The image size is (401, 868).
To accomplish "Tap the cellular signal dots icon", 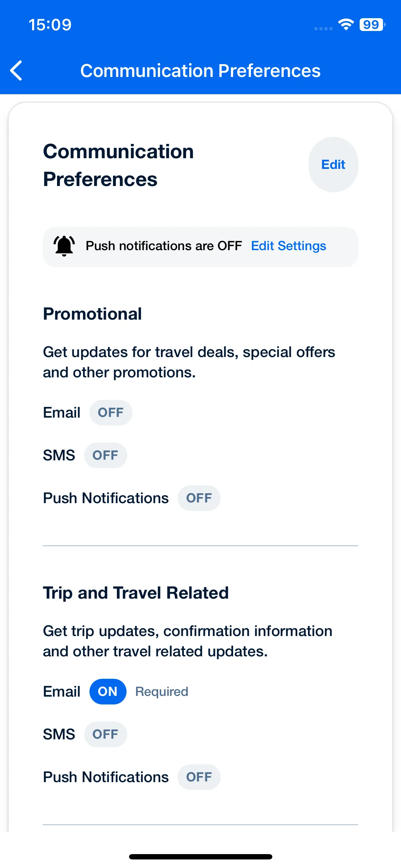I will click(x=323, y=29).
